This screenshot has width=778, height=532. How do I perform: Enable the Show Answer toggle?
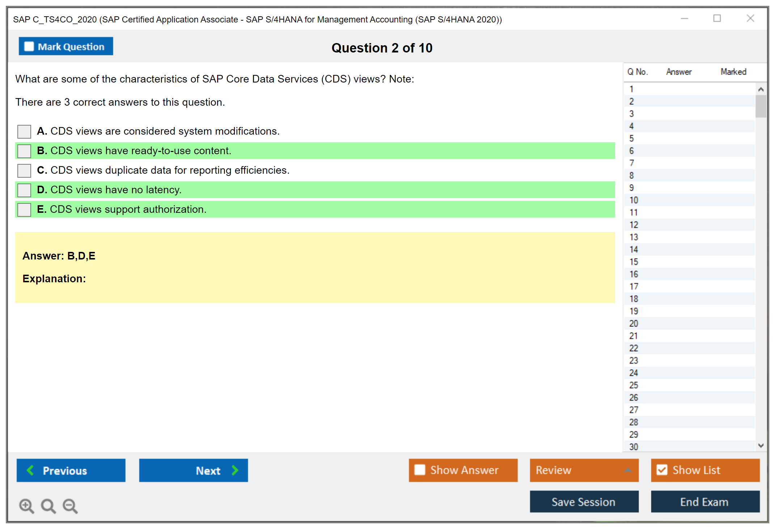click(420, 470)
